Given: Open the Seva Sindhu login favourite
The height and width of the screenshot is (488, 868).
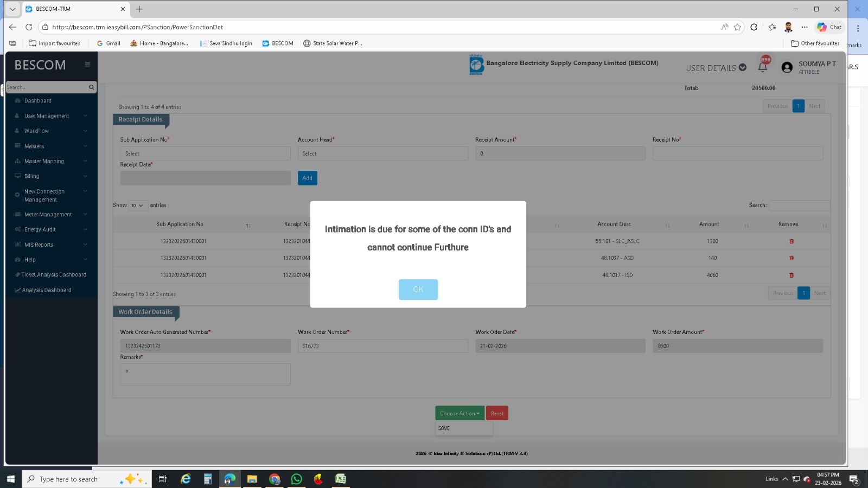Looking at the screenshot, I should [x=226, y=43].
